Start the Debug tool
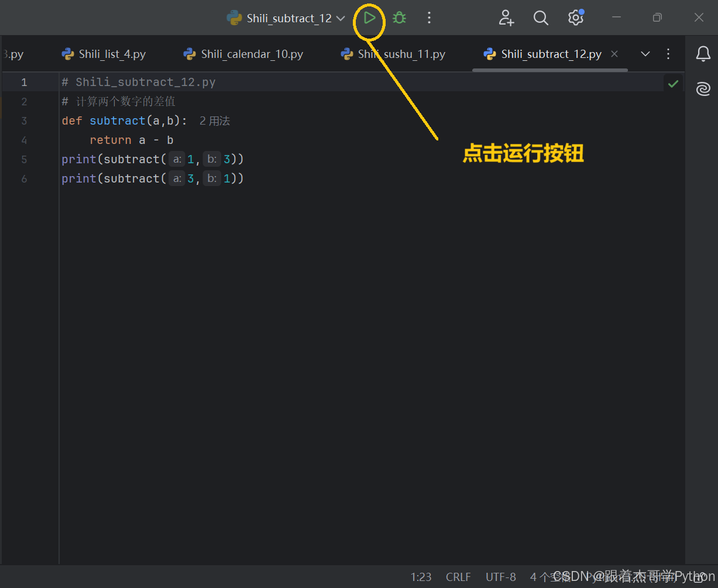Image resolution: width=718 pixels, height=588 pixels. [x=399, y=18]
